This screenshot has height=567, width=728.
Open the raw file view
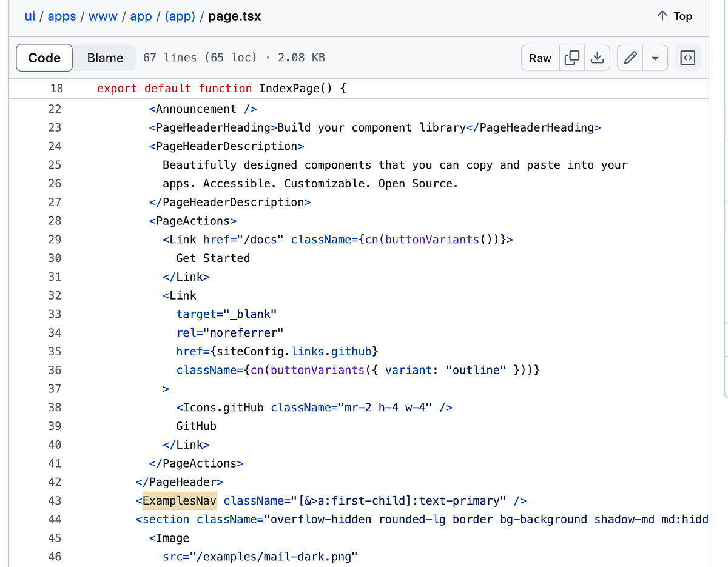click(539, 58)
